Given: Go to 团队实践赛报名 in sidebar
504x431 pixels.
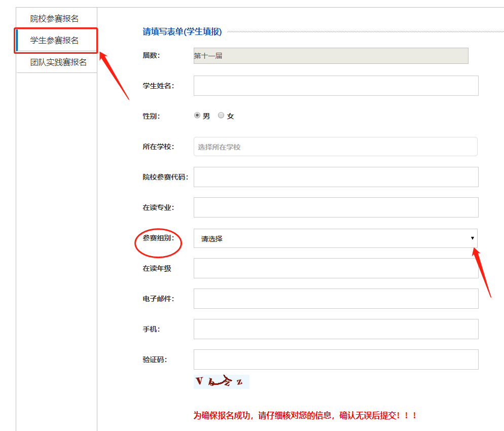Looking at the screenshot, I should tap(58, 62).
